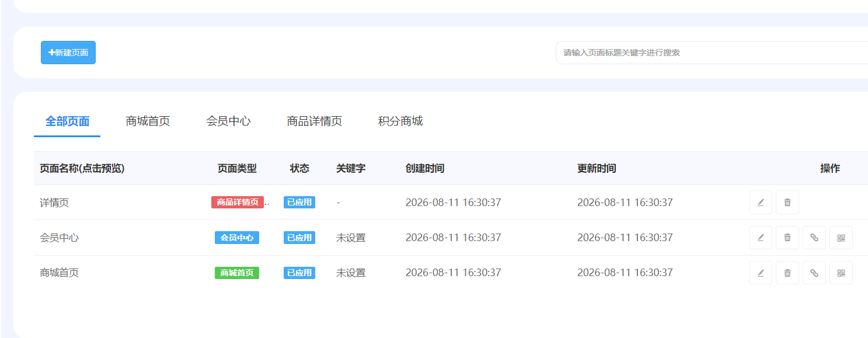Viewport: 868px width, 338px height.
Task: Click the blue 会员中心 type tag
Action: coord(237,238)
